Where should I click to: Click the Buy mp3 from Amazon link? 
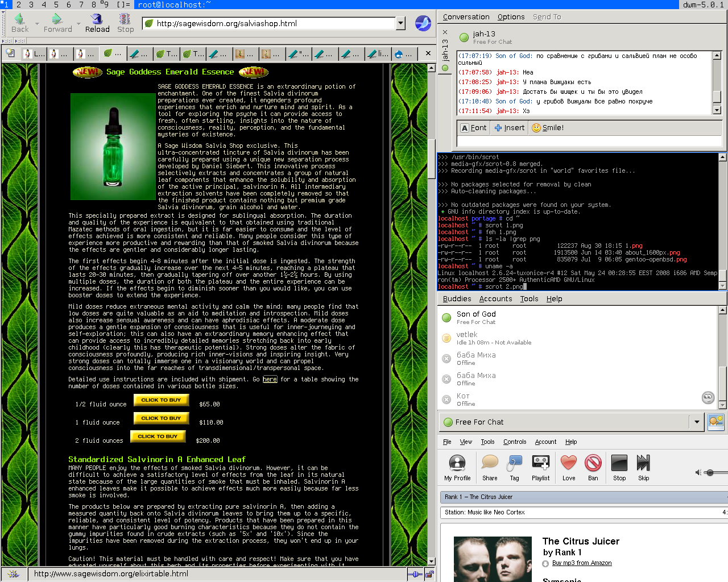582,563
